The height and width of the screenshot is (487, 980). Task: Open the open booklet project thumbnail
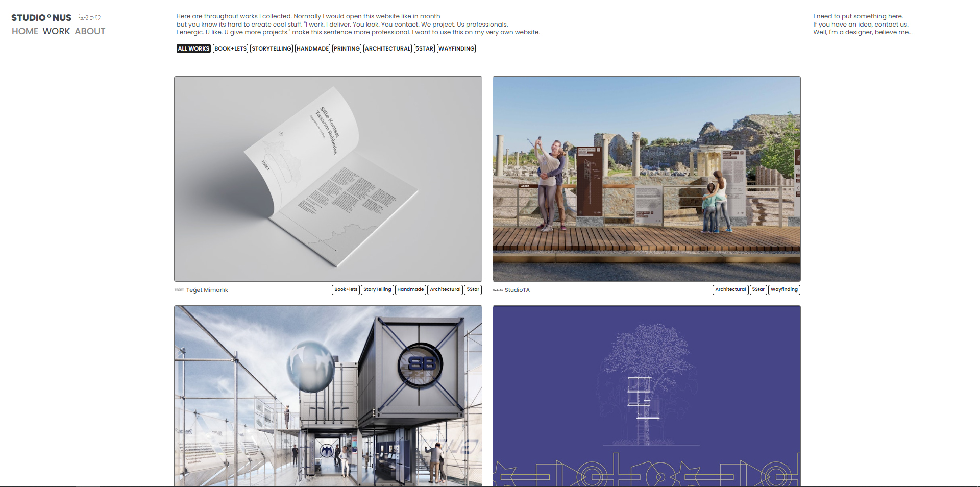[x=328, y=179]
